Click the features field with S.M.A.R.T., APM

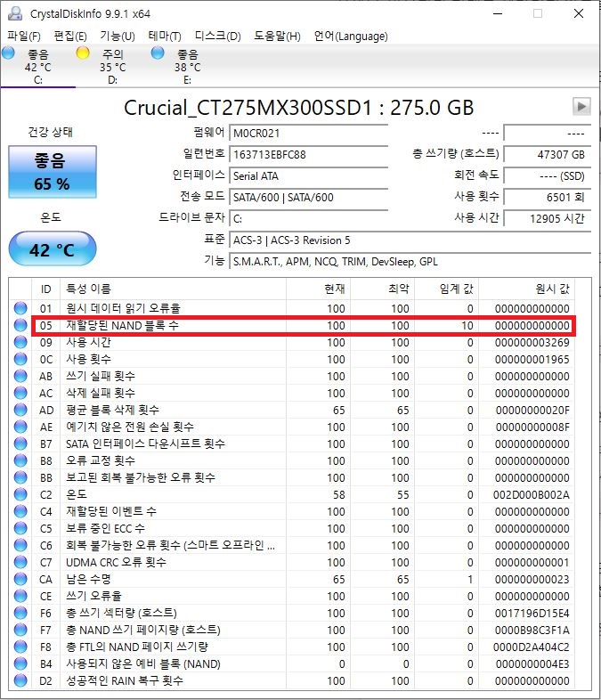[410, 262]
